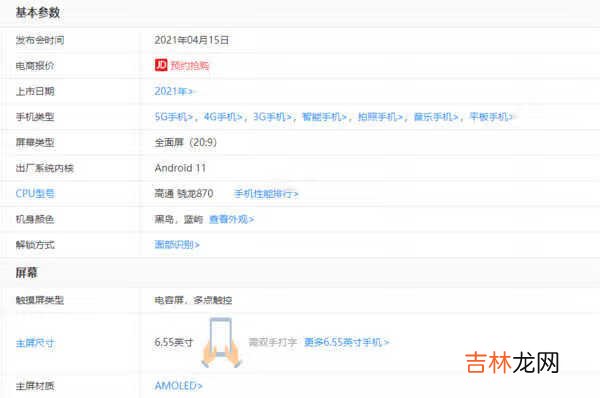Select the 电商报价 label

point(35,66)
